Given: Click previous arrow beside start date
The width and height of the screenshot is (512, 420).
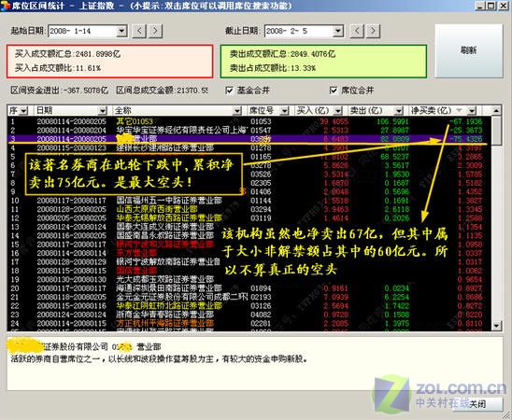Looking at the screenshot, I should pos(139,31).
